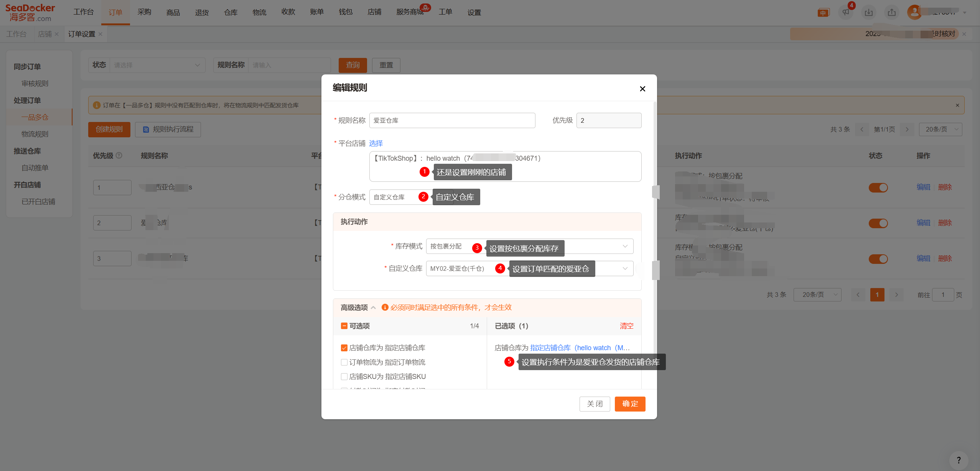Click the user avatar icon
This screenshot has height=471, width=980.
point(914,12)
